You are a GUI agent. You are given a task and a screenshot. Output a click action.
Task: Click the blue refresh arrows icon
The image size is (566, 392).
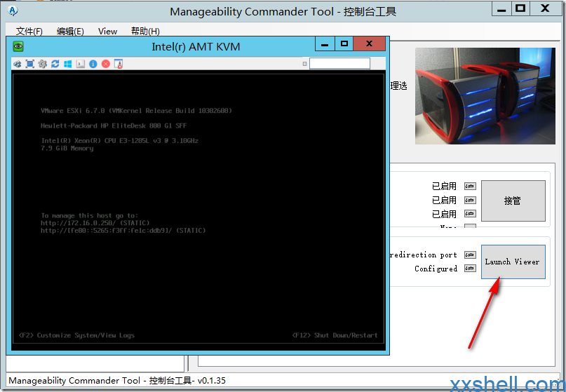[x=55, y=64]
